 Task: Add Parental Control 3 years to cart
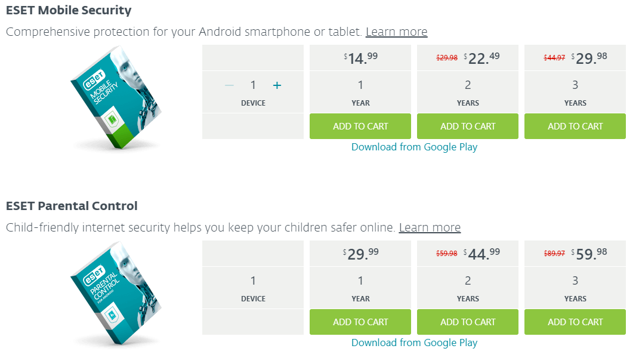(575, 322)
